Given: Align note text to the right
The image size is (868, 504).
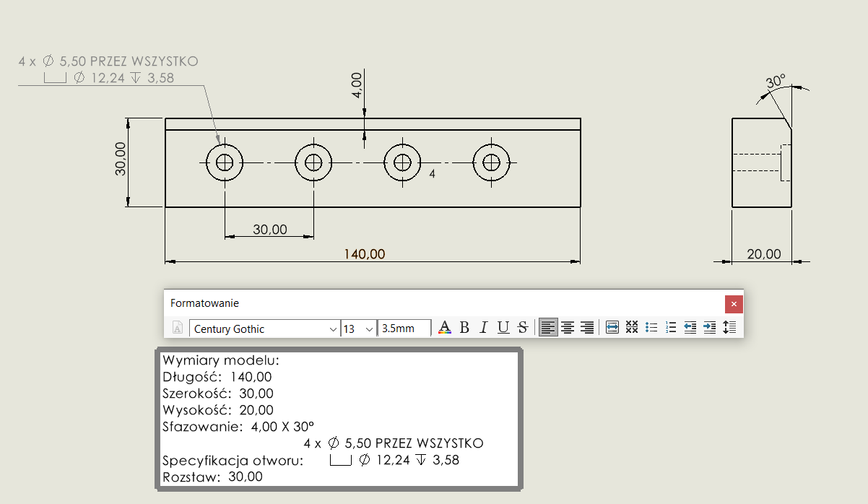Looking at the screenshot, I should 587,328.
